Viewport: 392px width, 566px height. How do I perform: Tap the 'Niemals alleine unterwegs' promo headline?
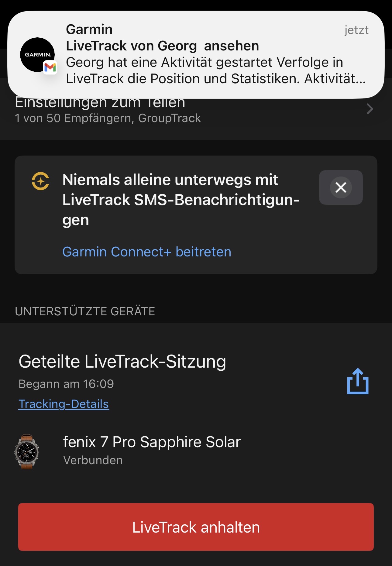point(181,200)
